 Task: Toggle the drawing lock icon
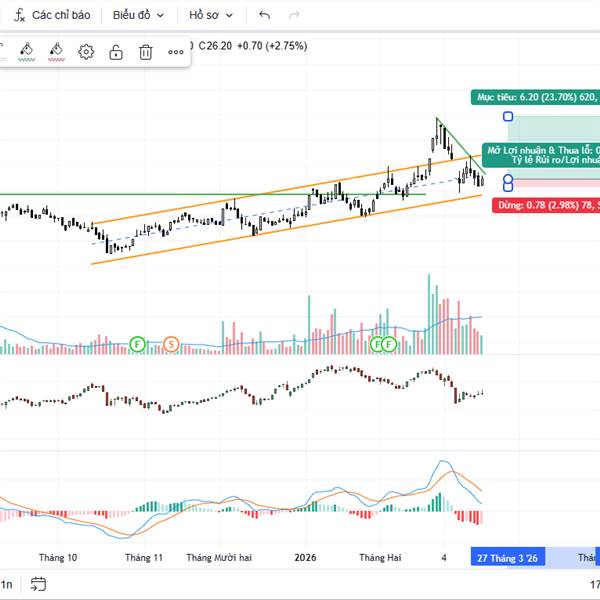(116, 52)
